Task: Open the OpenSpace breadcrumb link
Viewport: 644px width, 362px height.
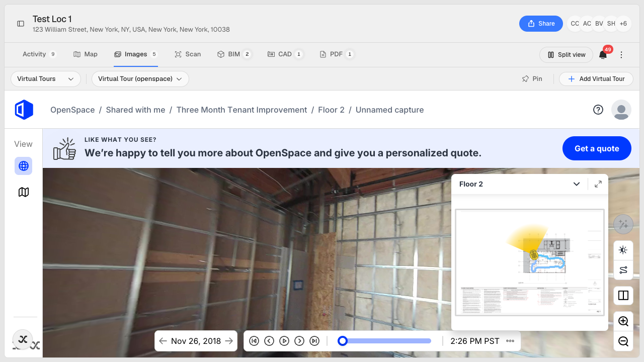Action: pos(72,110)
